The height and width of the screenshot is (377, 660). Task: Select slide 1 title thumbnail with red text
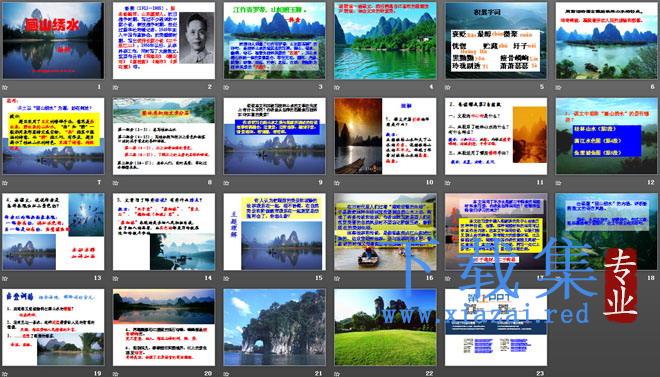point(53,41)
